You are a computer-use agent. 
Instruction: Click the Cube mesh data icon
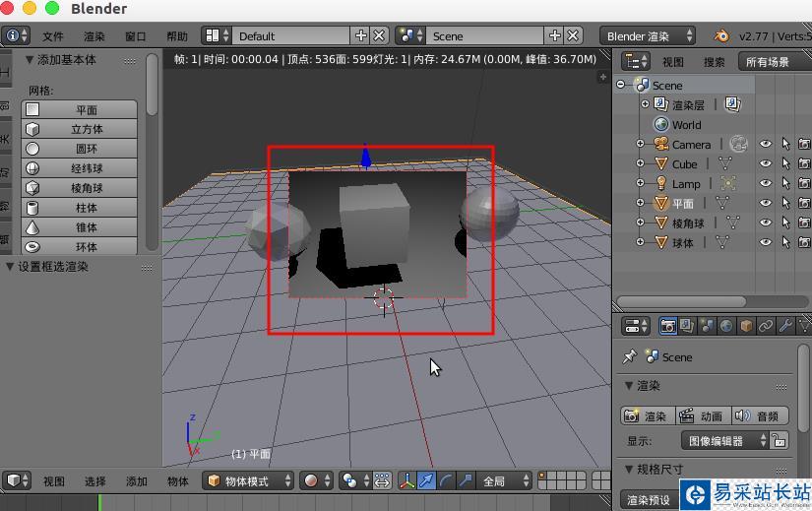coord(725,163)
